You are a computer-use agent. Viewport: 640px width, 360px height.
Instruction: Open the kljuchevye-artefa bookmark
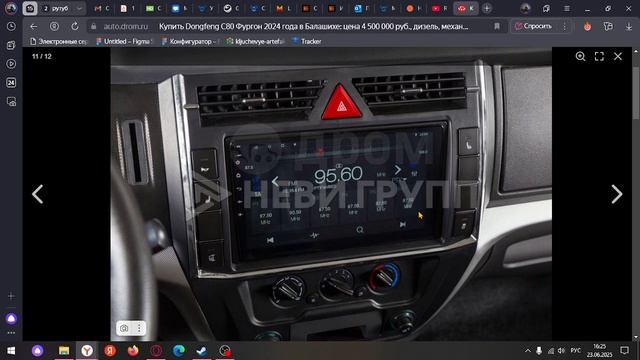coord(255,41)
